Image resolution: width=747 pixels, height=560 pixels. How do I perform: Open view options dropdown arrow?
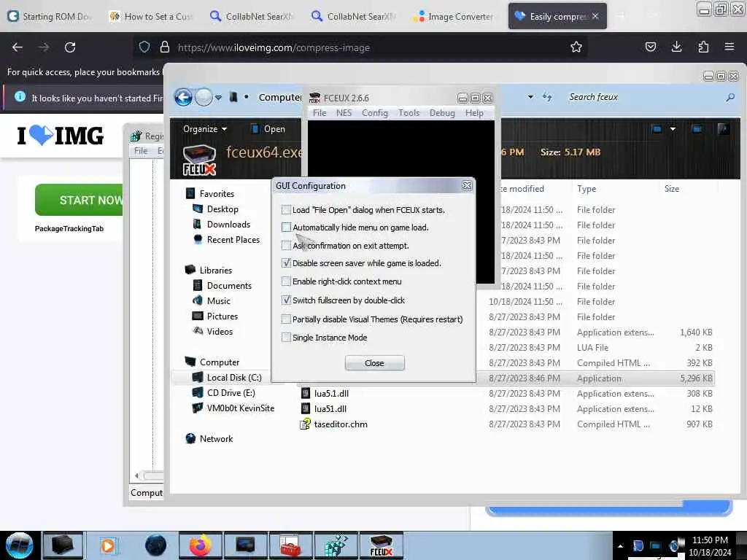click(x=673, y=129)
